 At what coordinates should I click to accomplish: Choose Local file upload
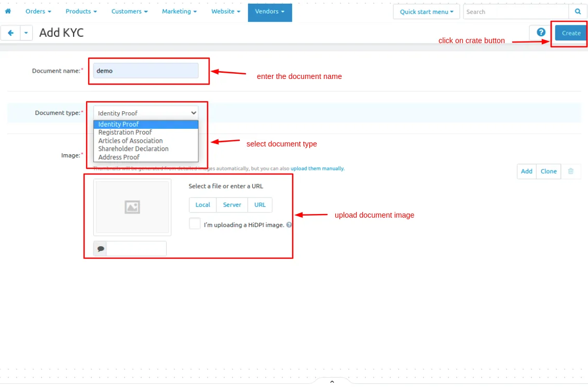(202, 205)
